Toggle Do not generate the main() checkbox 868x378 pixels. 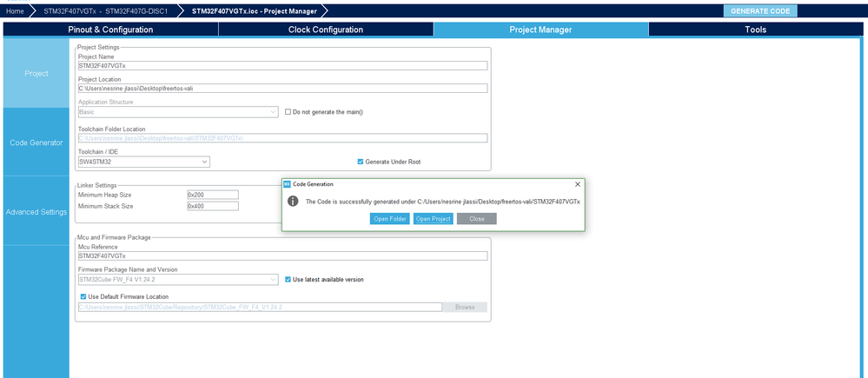click(x=288, y=112)
